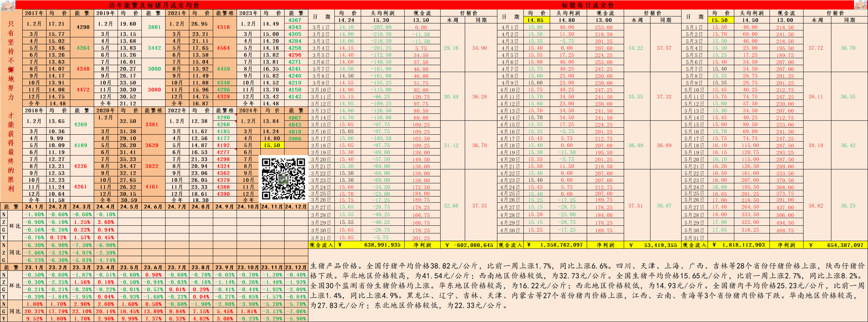Viewport: 868px width, 322px height.
Task: Select the 2019年 header cell
Action: point(106,13)
